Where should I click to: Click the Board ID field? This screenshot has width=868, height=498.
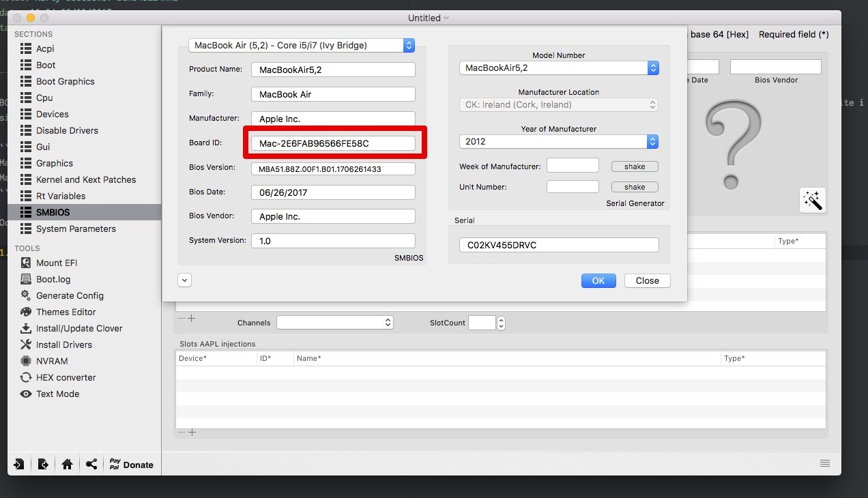click(x=333, y=143)
